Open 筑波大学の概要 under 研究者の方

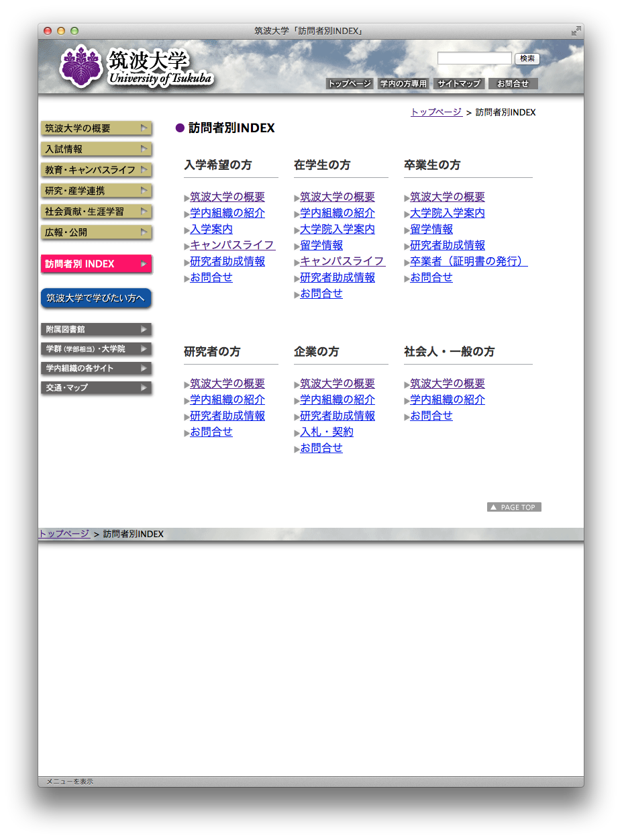(x=227, y=383)
